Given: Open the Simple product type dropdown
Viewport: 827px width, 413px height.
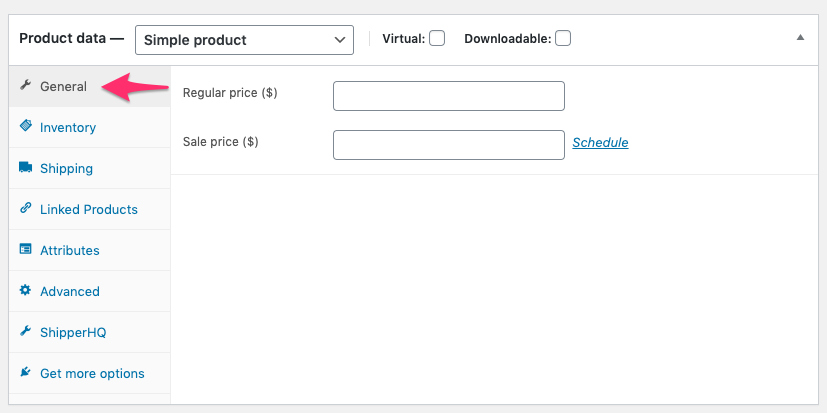Looking at the screenshot, I should [243, 40].
